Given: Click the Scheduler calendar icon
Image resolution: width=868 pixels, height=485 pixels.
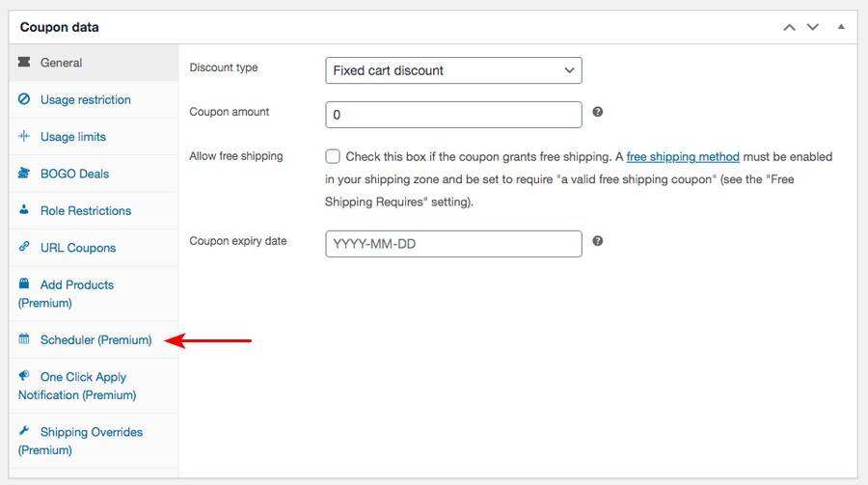Looking at the screenshot, I should [x=24, y=338].
